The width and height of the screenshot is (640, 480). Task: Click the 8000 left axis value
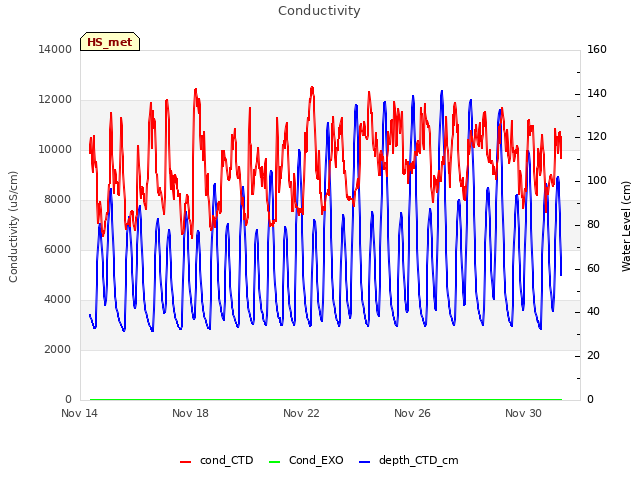[x=58, y=200]
